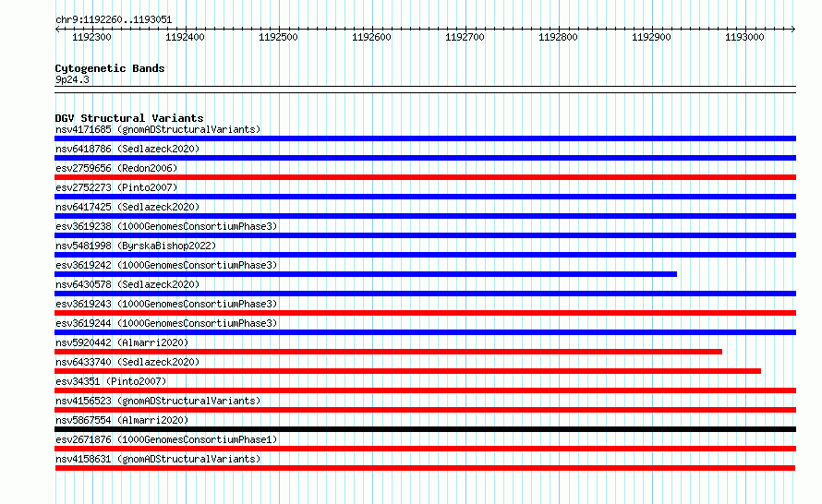The height and width of the screenshot is (504, 822).
Task: Select the blue bar under nsv5481998
Action: pos(425,255)
